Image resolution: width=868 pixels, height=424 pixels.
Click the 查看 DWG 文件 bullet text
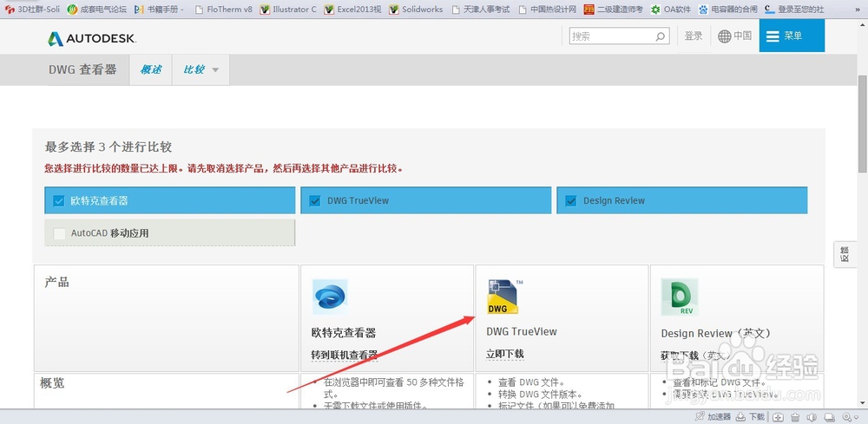click(x=531, y=382)
